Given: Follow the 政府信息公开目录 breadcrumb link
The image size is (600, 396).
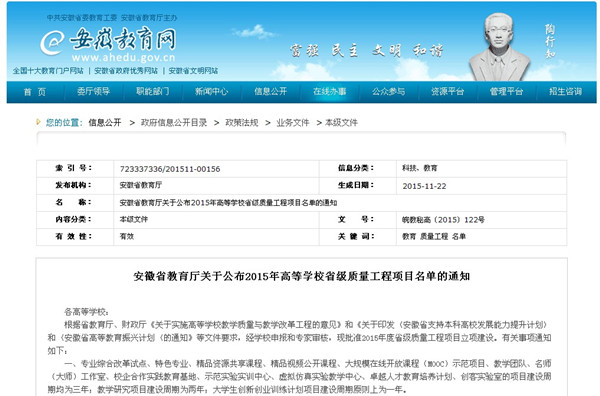Looking at the screenshot, I should pyautogui.click(x=174, y=122).
